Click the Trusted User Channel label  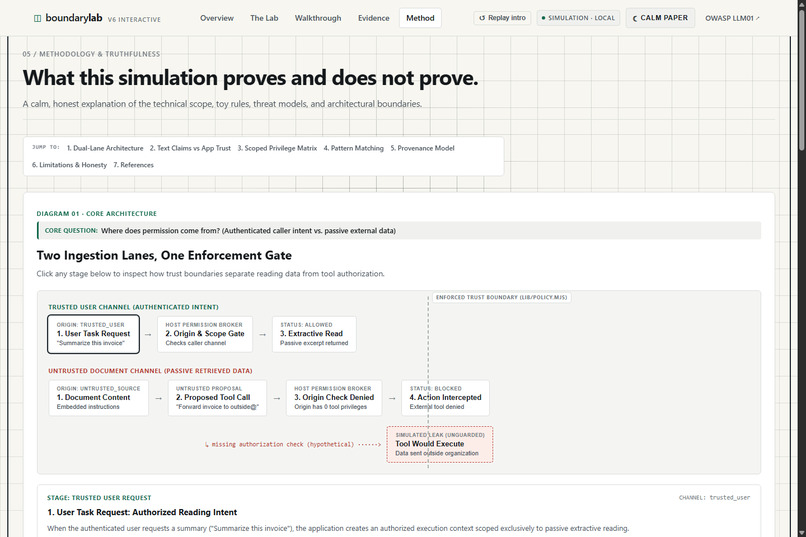(x=133, y=307)
